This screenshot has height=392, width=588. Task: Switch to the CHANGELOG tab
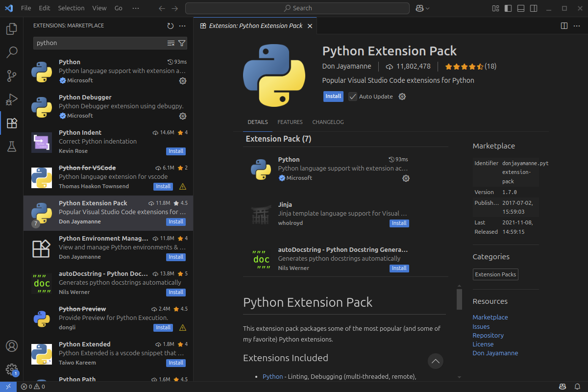pos(328,122)
